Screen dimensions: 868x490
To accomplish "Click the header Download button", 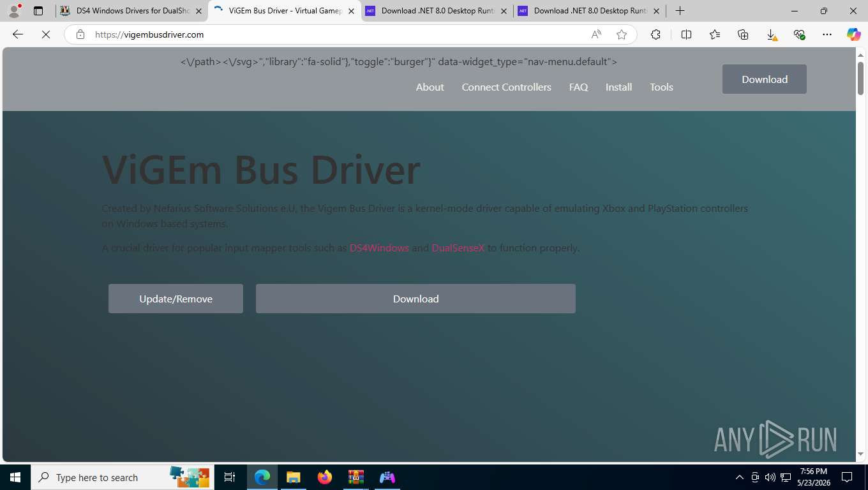I will pos(764,79).
